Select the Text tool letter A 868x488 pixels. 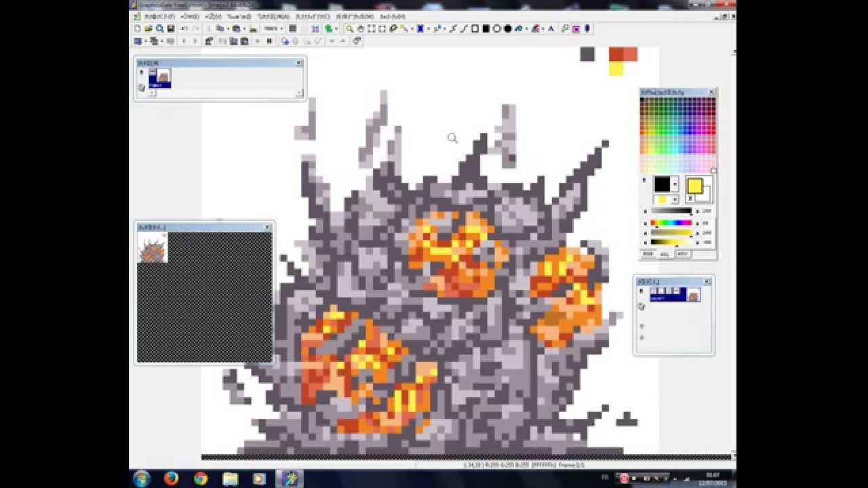coord(551,28)
